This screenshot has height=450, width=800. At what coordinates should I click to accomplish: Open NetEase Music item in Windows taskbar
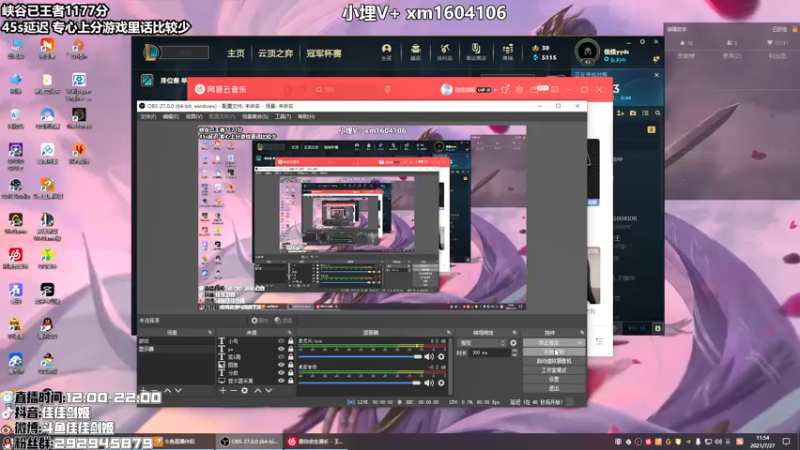315,441
